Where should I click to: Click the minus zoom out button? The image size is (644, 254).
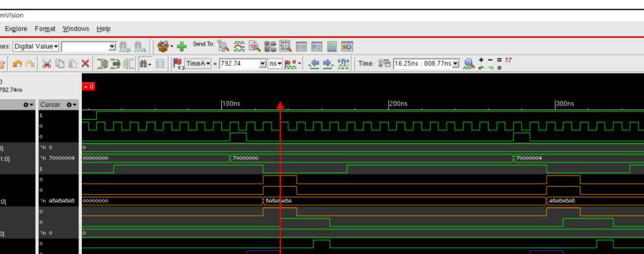pyautogui.click(x=490, y=60)
